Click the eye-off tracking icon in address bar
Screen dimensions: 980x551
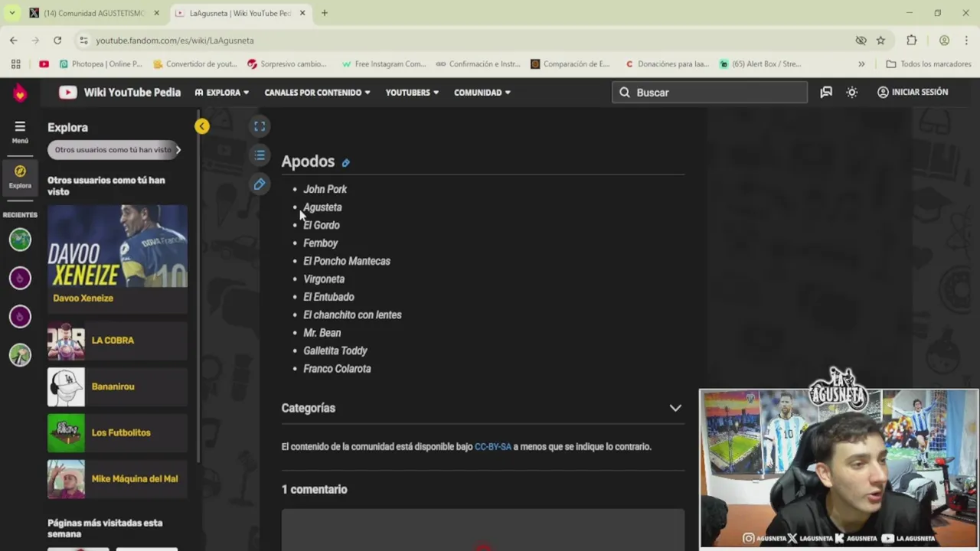click(x=861, y=41)
